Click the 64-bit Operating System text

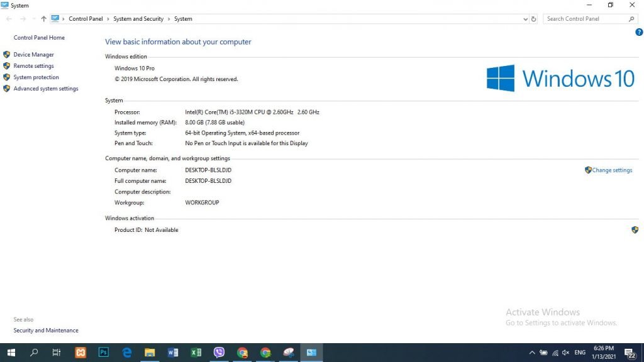(242, 133)
